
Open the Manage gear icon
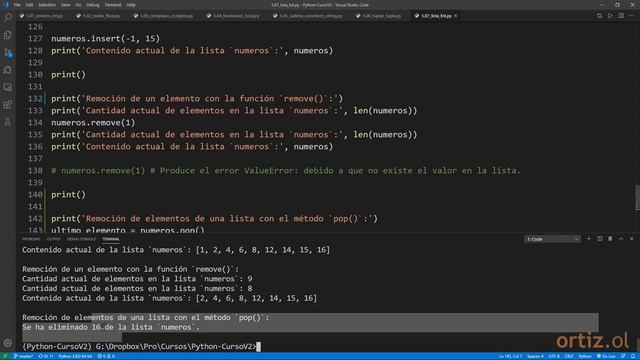pyautogui.click(x=8, y=343)
